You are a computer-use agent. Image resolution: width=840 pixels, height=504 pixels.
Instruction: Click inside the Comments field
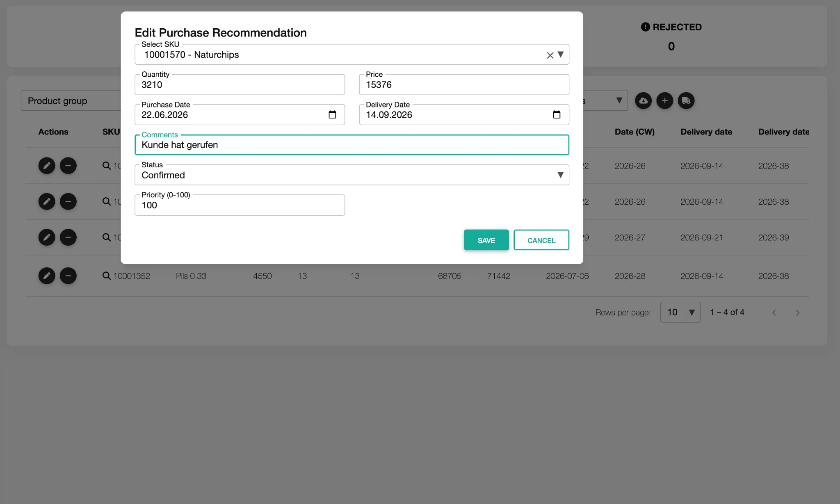pyautogui.click(x=352, y=145)
